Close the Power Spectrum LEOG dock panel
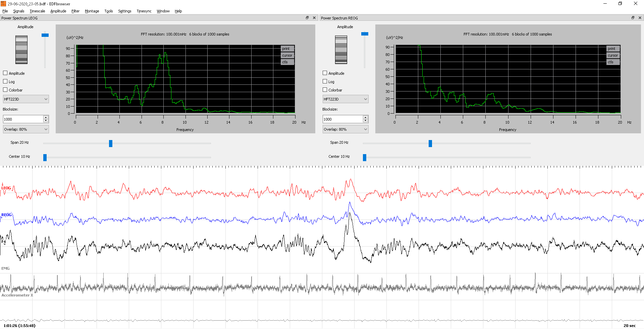 coord(314,18)
